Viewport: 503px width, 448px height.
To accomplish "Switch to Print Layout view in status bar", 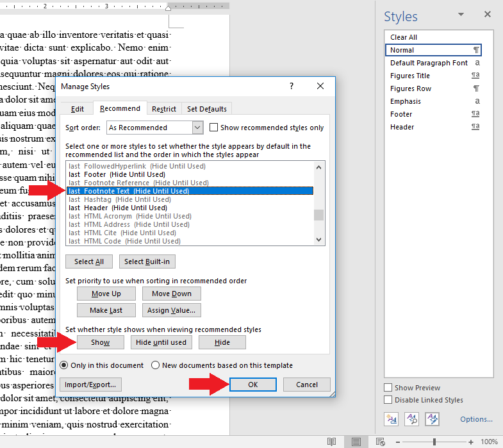I will point(356,442).
